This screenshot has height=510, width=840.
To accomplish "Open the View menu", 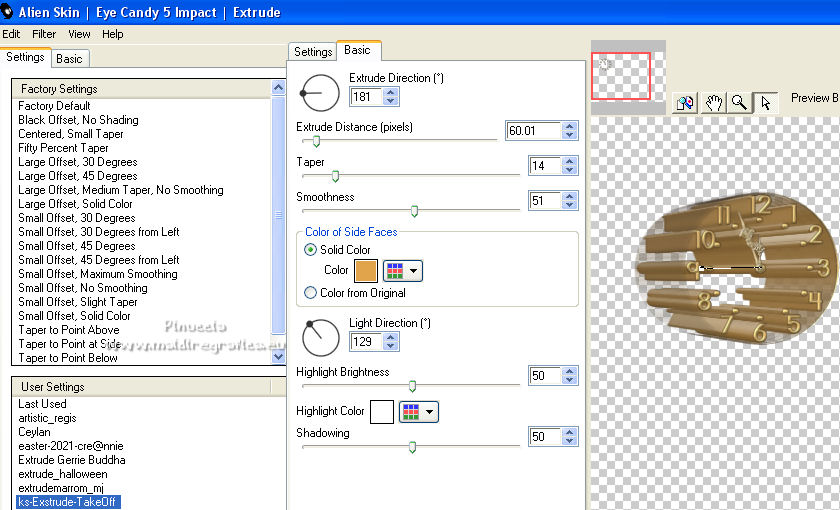I will pyautogui.click(x=79, y=34).
